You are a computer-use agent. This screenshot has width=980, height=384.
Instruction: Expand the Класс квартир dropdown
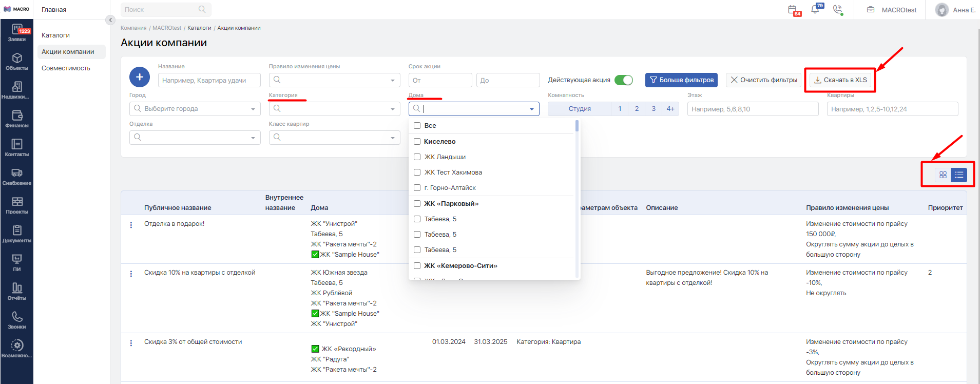pos(334,138)
